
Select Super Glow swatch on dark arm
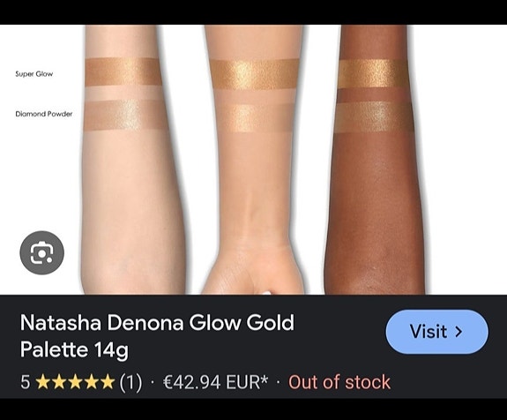[x=373, y=73]
